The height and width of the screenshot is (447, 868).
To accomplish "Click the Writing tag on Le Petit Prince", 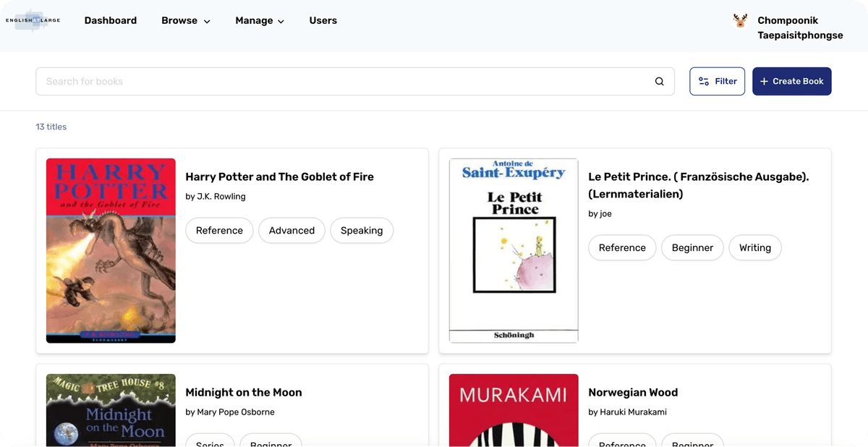I will 754,248.
